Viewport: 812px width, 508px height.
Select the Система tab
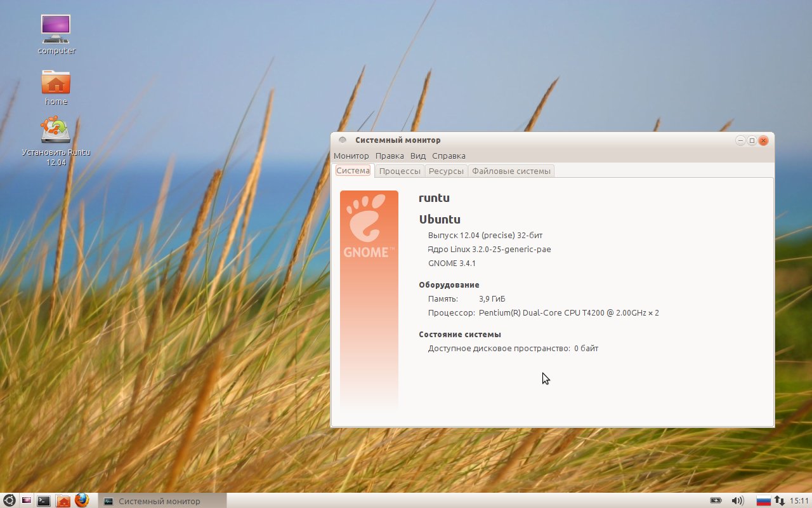point(353,170)
